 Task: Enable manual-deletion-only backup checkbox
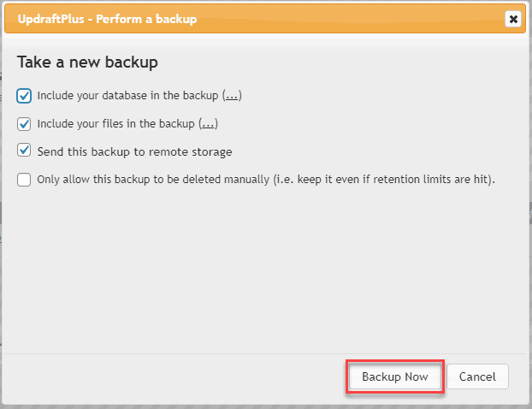pos(24,180)
